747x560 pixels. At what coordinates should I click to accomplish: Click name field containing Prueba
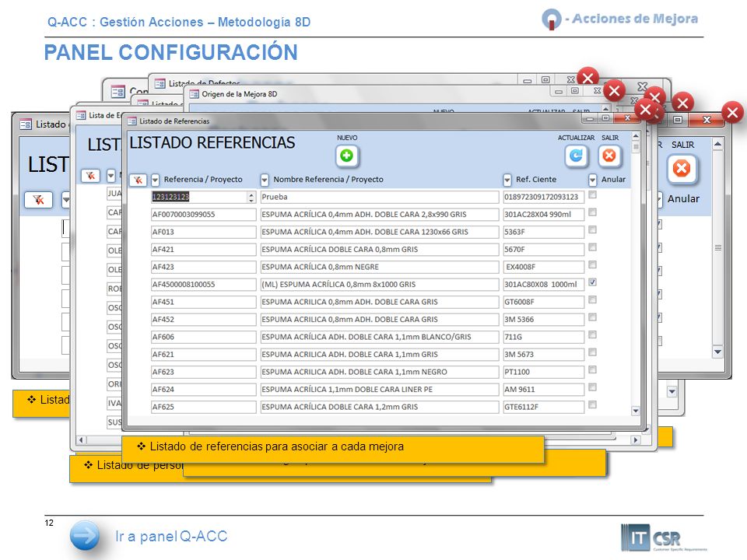click(379, 197)
